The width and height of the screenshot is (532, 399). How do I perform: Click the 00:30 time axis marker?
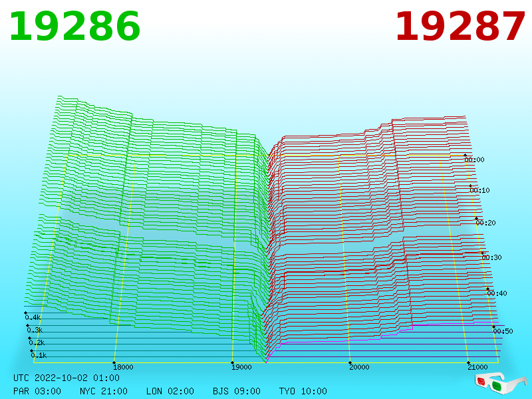click(x=491, y=257)
